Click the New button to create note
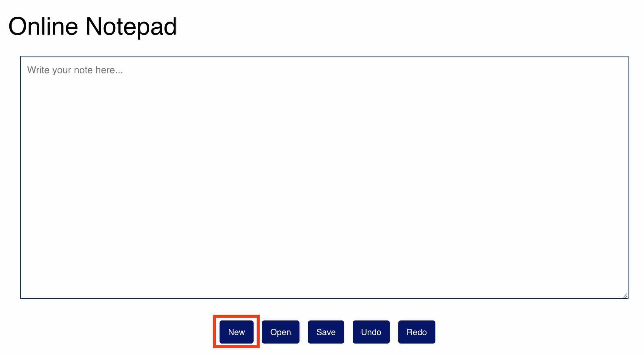Image resolution: width=644 pixels, height=356 pixels. (237, 332)
